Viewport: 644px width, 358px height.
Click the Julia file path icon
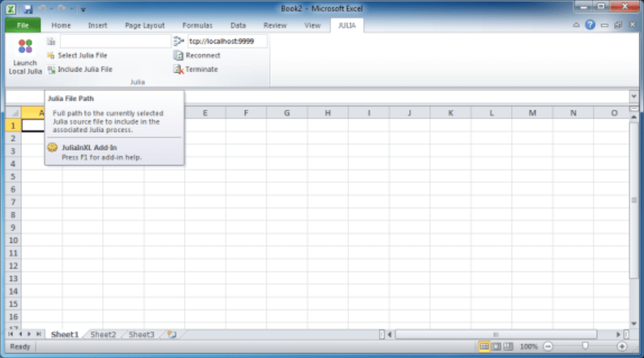pos(51,41)
